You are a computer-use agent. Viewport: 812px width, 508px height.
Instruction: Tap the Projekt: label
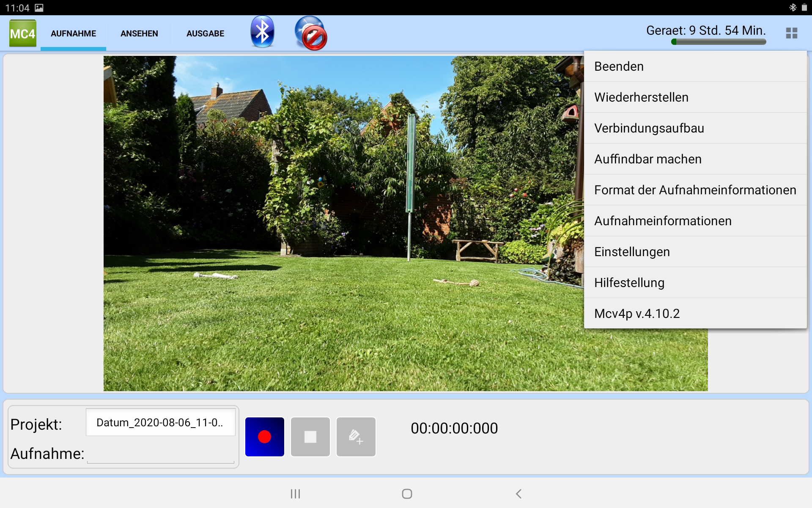click(36, 424)
